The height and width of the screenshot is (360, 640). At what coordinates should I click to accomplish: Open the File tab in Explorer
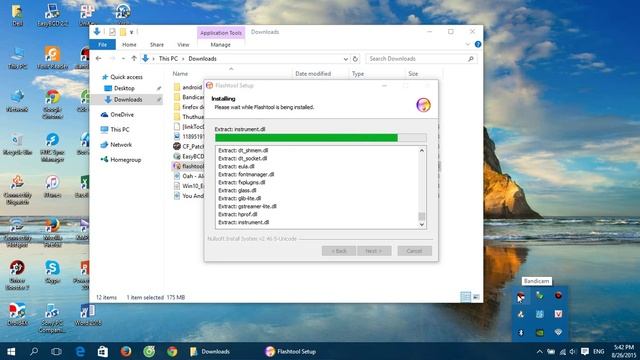tap(102, 44)
